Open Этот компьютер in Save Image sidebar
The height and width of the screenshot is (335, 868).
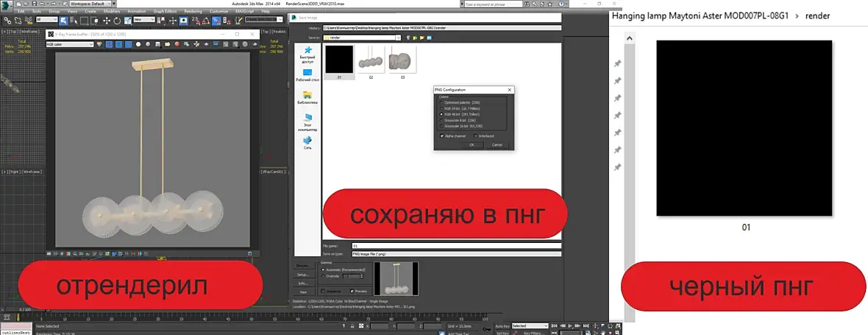tap(307, 122)
